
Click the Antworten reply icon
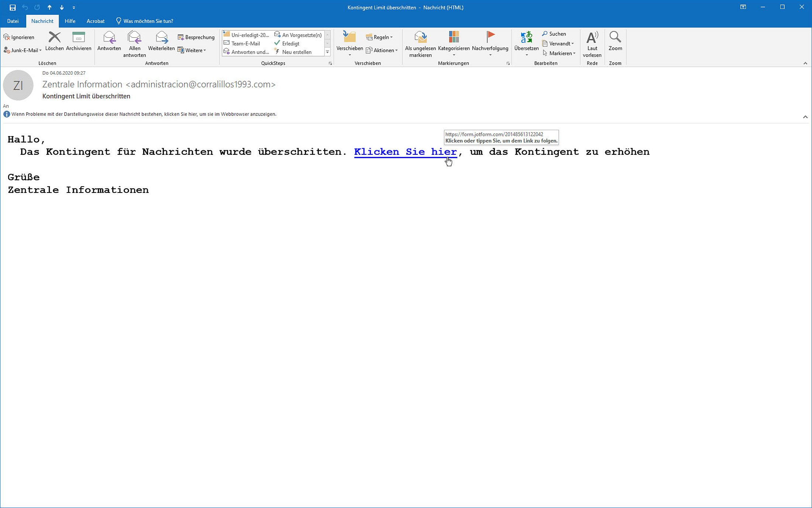pos(109,38)
